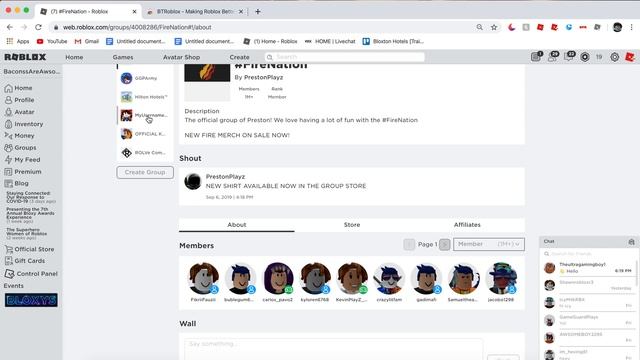Open Home in the left sidebar
This screenshot has width=640, height=360.
18,88
